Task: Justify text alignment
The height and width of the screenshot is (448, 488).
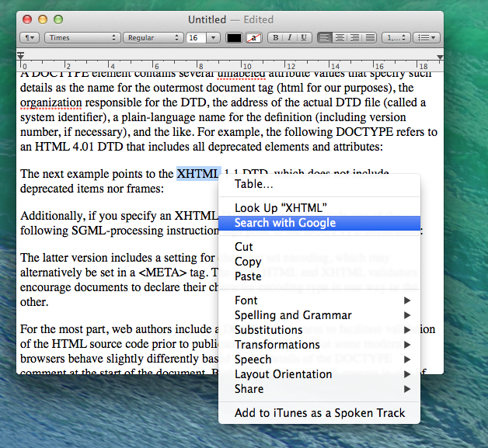Action: 370,37
